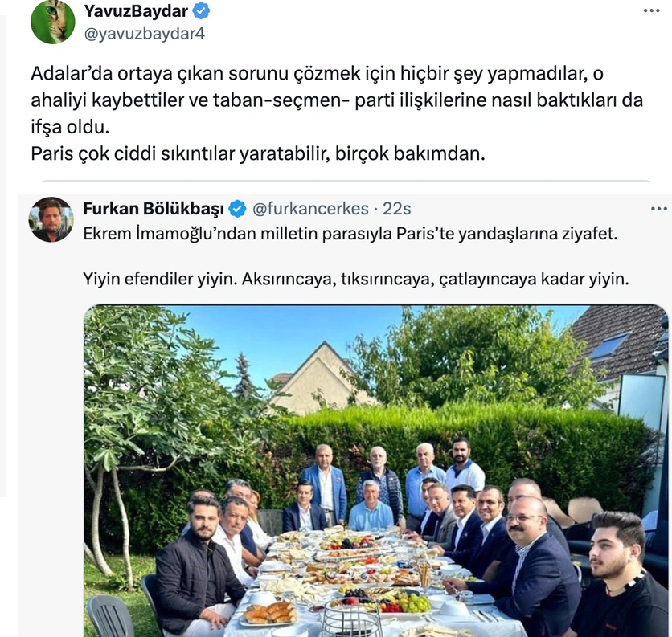The image size is (672, 637).
Task: Open the @yavuzbaydar4 handle link
Action: (x=145, y=34)
